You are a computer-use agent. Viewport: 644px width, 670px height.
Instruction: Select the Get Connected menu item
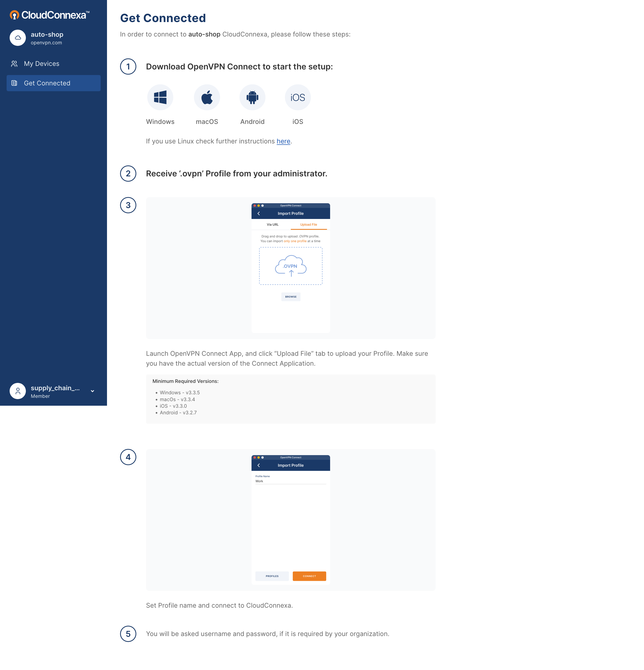[x=53, y=83]
